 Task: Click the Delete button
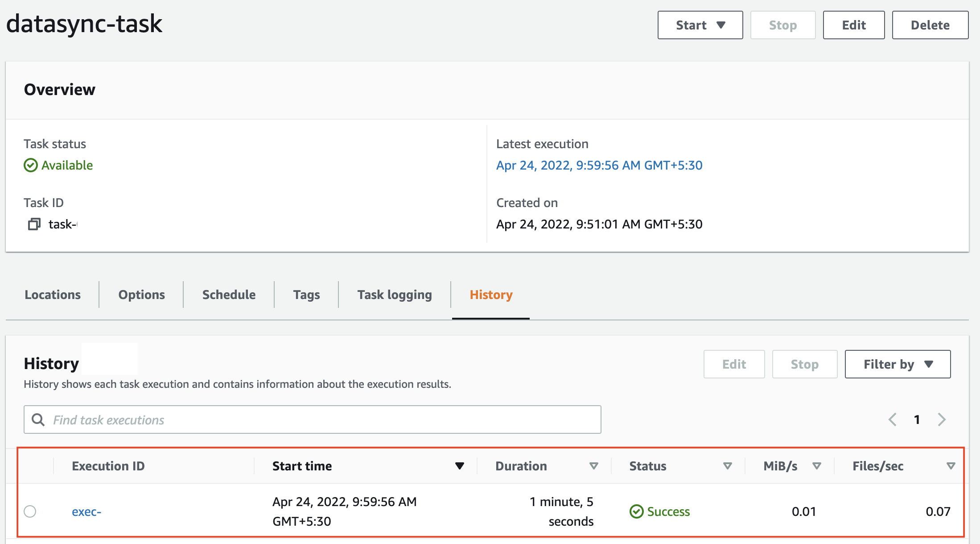[x=930, y=25]
